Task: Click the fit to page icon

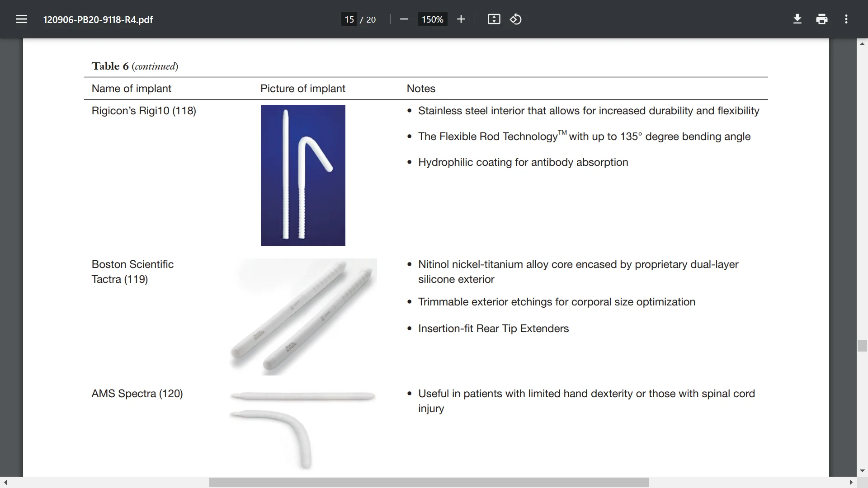Action: [x=494, y=19]
